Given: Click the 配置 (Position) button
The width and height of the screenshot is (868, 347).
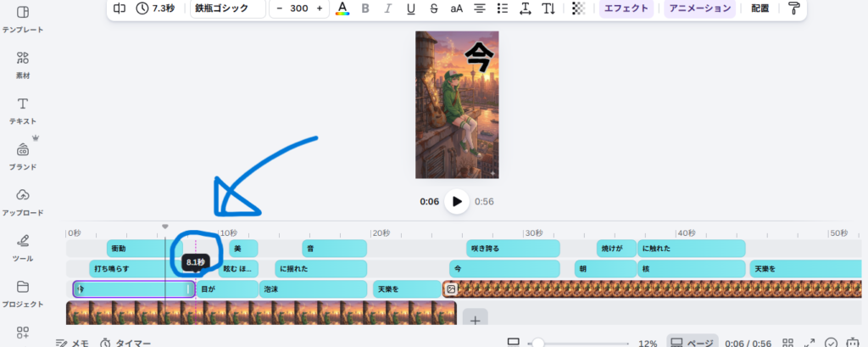Looking at the screenshot, I should (760, 8).
